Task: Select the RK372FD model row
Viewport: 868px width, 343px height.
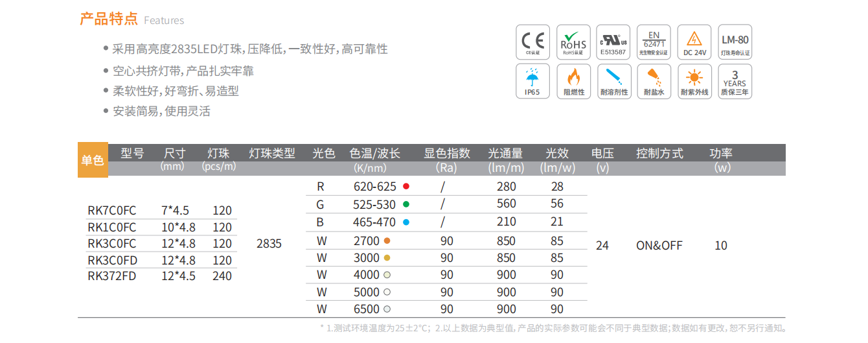Action: 112,276
